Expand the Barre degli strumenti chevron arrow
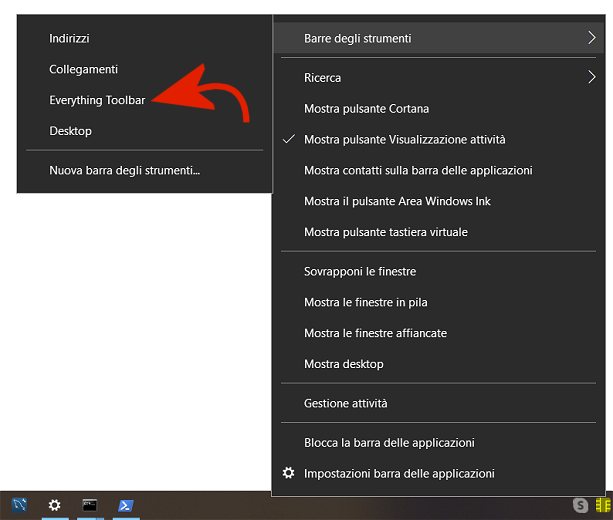This screenshot has height=520, width=613. point(591,38)
